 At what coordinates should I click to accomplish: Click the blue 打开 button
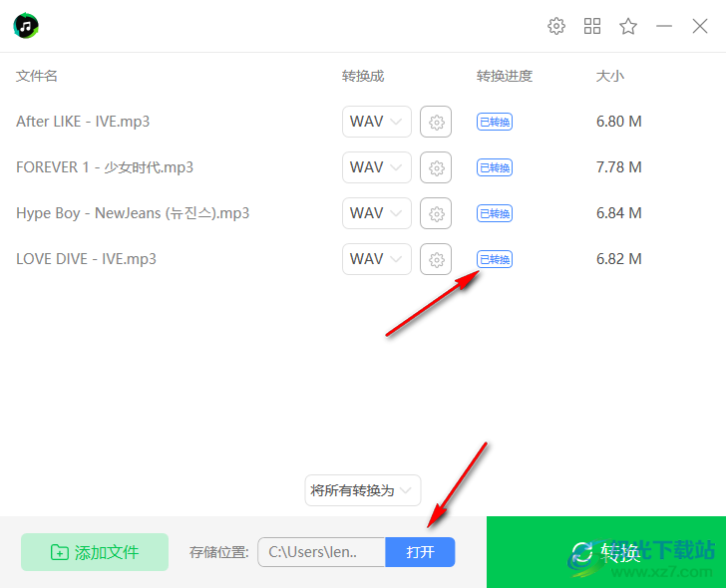[x=420, y=552]
